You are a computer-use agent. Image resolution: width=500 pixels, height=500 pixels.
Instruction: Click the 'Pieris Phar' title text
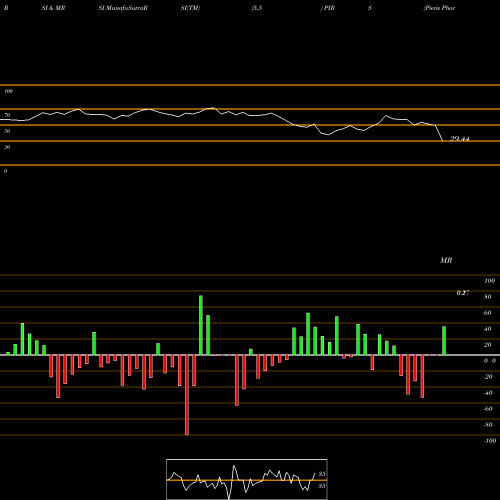[439, 8]
